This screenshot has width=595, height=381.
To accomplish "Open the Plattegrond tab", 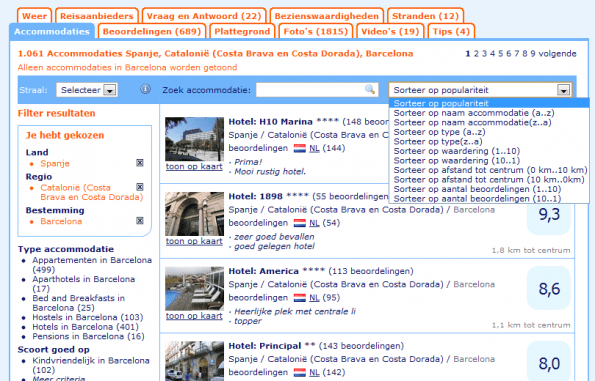I will tap(242, 31).
